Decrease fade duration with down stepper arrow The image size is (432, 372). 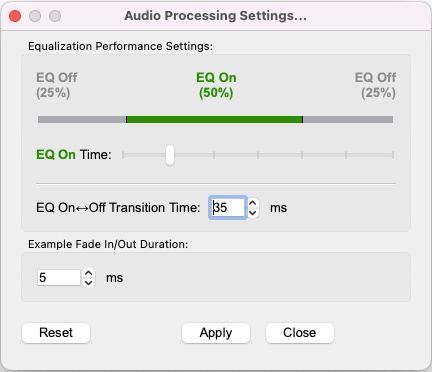coord(88,282)
